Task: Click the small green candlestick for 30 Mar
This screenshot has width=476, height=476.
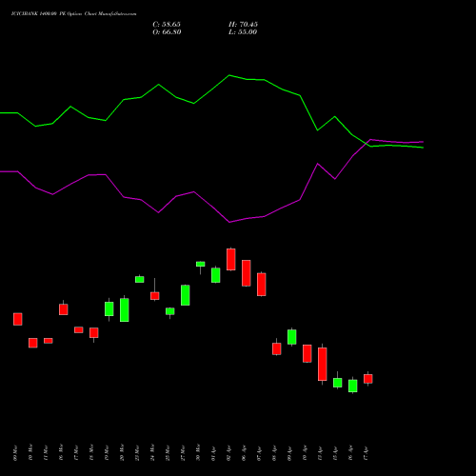Action: (x=201, y=264)
